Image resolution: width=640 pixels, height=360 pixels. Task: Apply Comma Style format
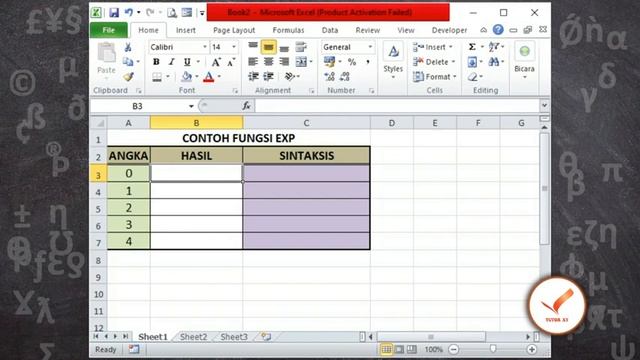tap(368, 62)
